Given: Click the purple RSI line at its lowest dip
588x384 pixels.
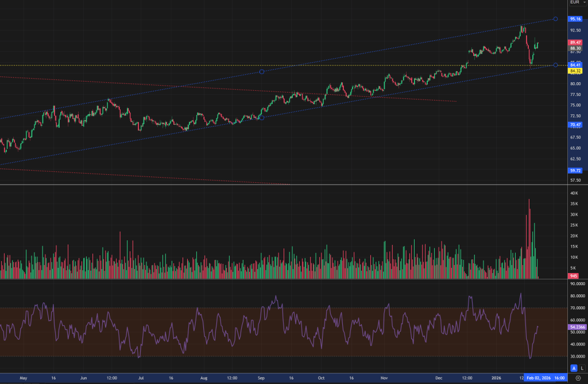Looking at the screenshot, I should tap(530, 358).
